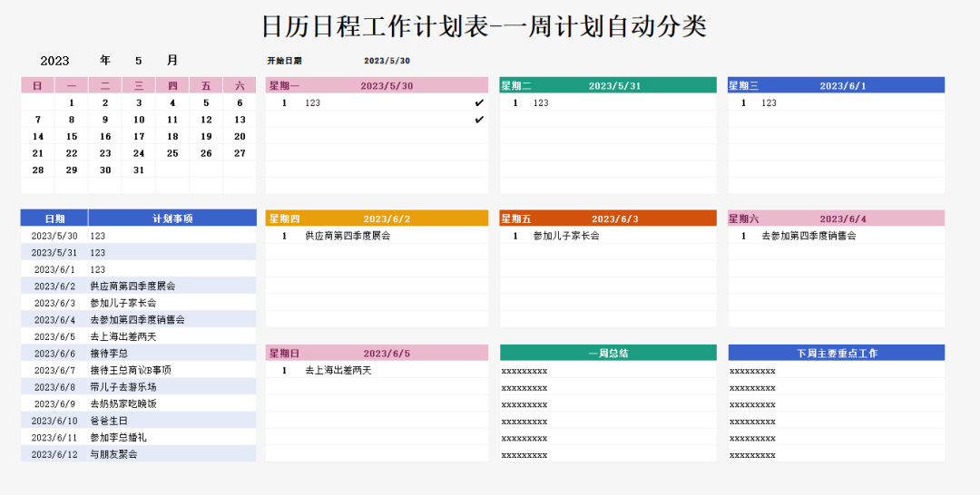Select the 星期六 header label
The image size is (980, 495).
coord(744,219)
